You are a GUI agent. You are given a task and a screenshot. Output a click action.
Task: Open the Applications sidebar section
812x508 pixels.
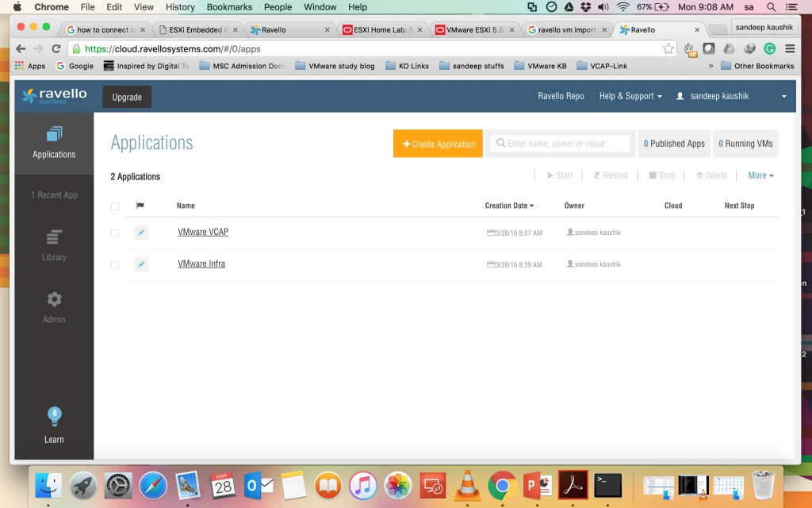tap(54, 143)
